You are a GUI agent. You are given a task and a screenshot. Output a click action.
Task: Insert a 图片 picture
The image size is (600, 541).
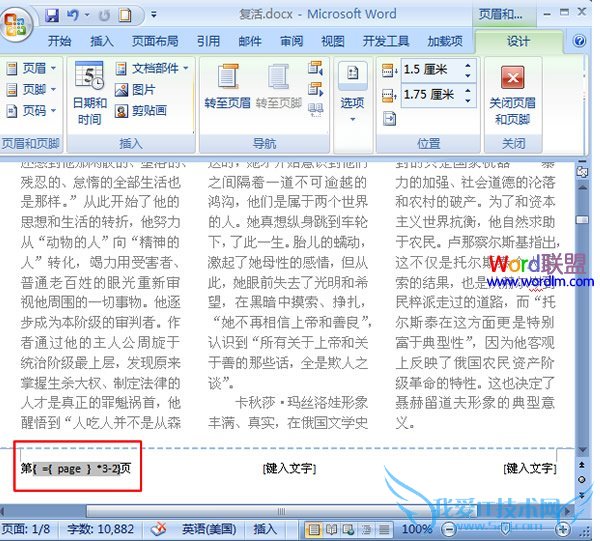[135, 90]
